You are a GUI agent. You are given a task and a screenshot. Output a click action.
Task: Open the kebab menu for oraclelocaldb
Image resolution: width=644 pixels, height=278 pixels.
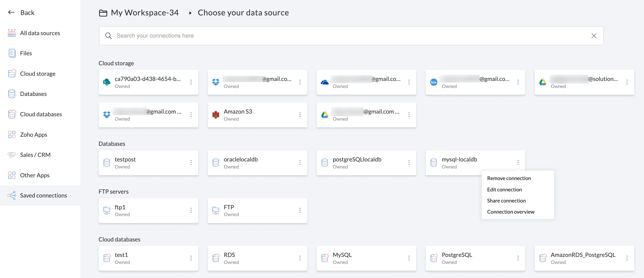point(300,163)
